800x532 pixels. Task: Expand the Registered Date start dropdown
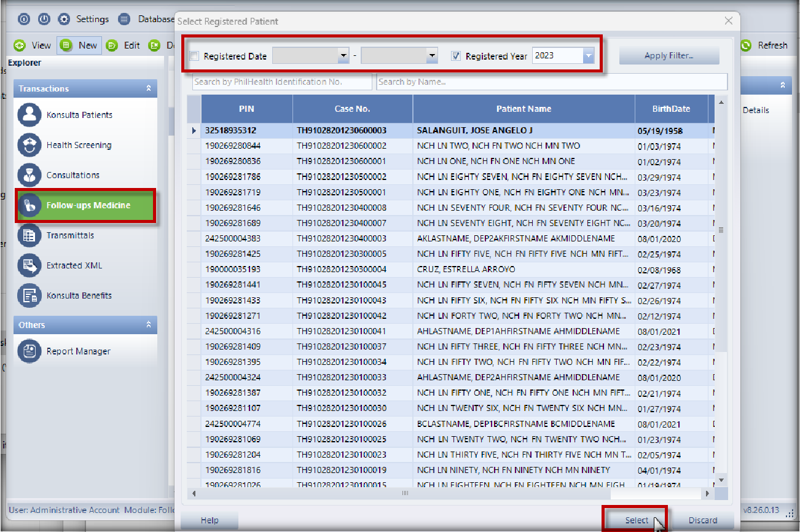(x=343, y=56)
